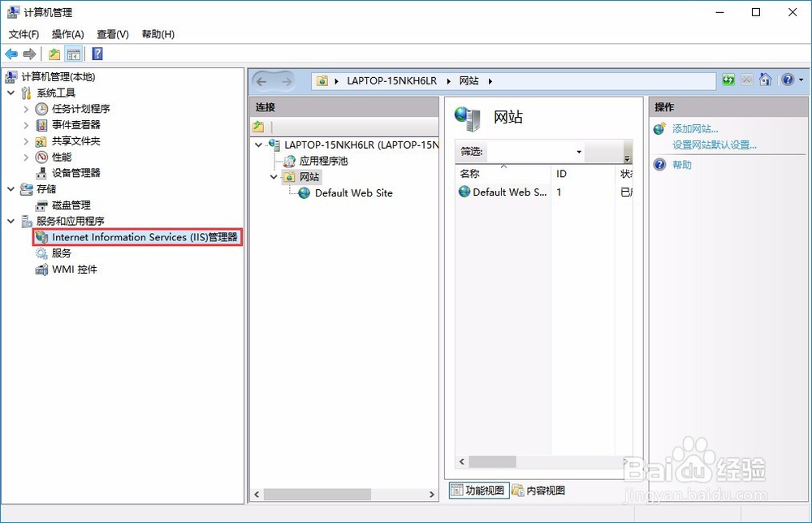Expand the 任务计划程序 node

[x=26, y=109]
